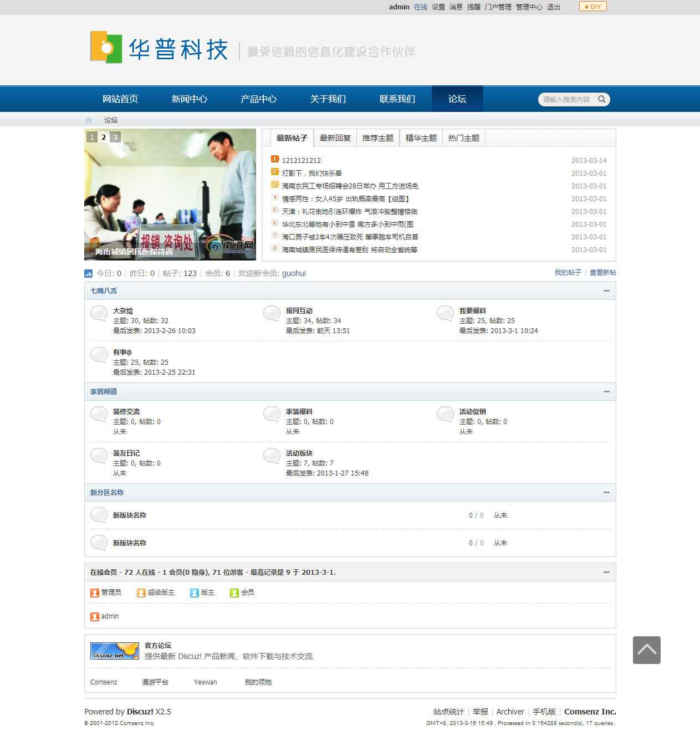The height and width of the screenshot is (756, 700).
Task: Collapse the 在线会员 section
Action: tap(606, 572)
